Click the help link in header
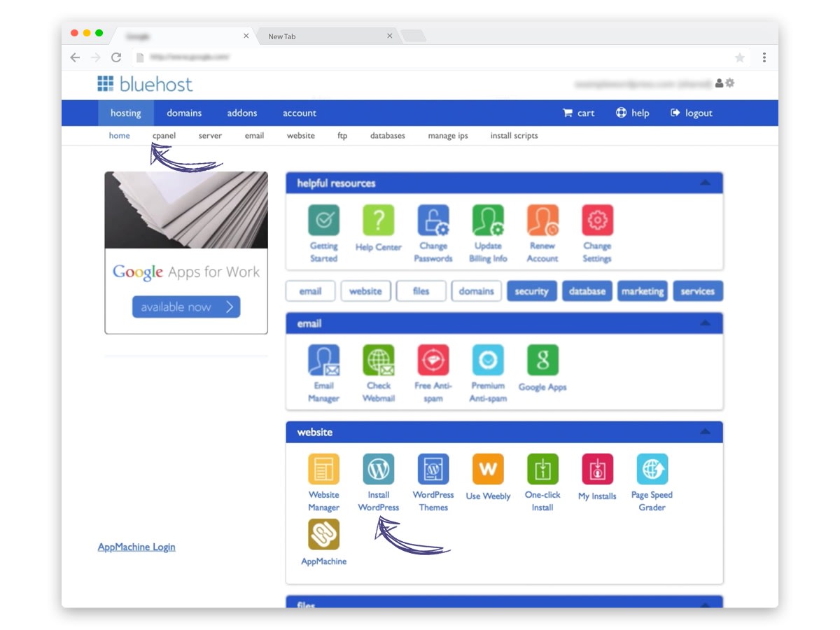Screen dimensions: 840x630 coord(632,113)
